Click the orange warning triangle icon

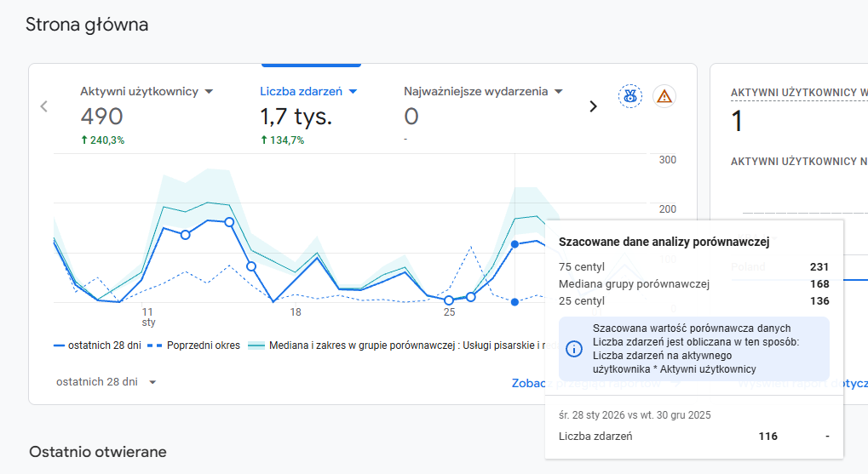[664, 96]
